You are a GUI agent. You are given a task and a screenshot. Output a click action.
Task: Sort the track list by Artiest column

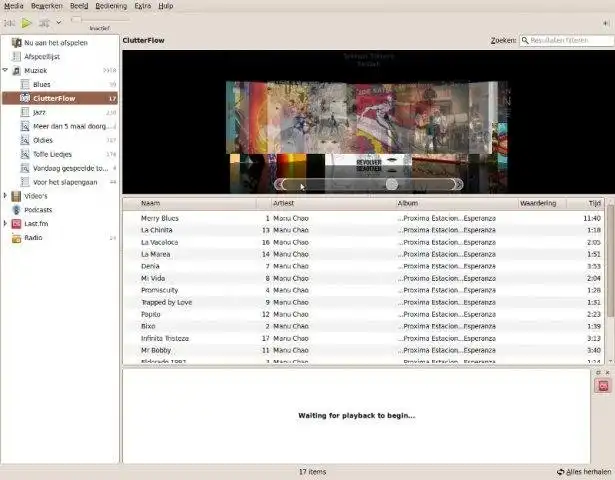(x=334, y=203)
